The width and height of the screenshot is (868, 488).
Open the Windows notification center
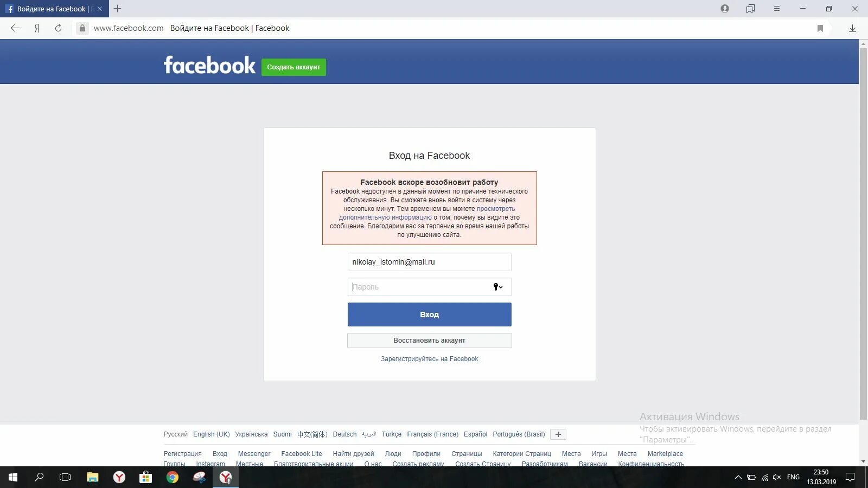(x=850, y=477)
